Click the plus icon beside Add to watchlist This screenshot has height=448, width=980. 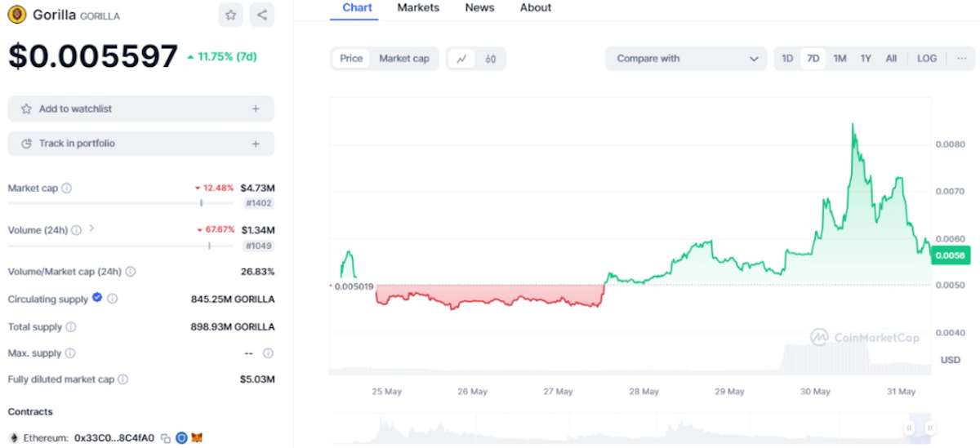[x=256, y=109]
